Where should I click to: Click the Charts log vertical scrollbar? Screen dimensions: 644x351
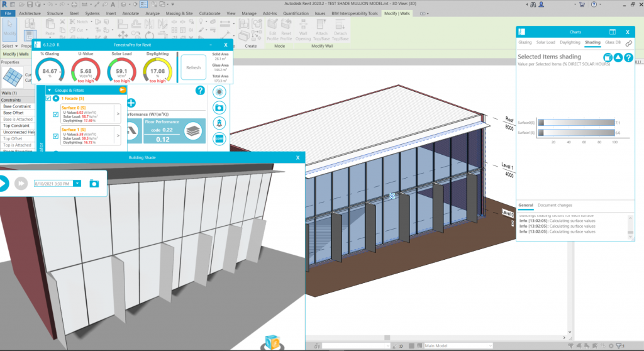630,227
